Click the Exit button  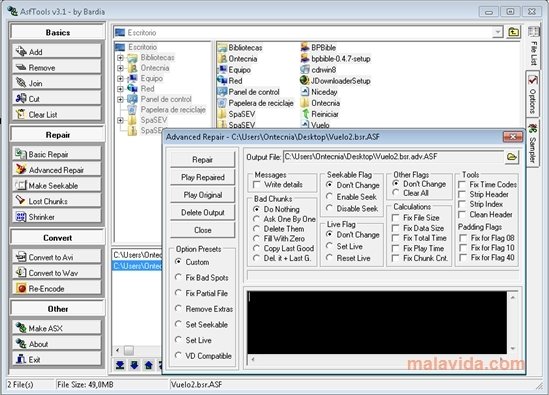(57, 359)
